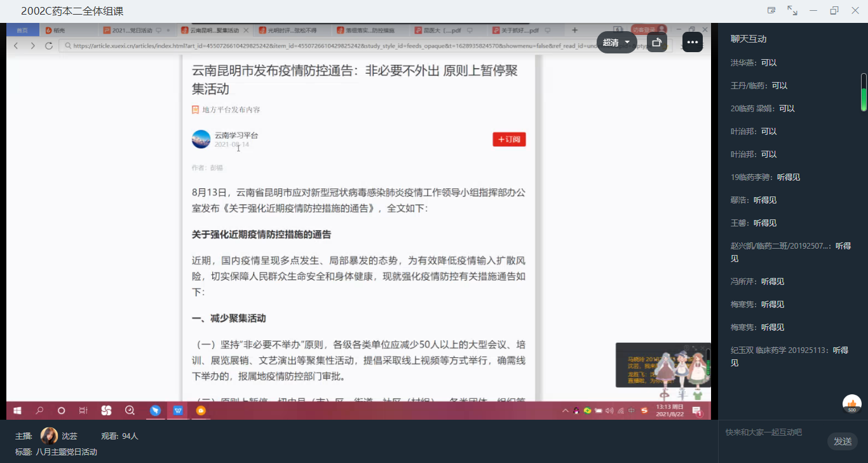This screenshot has height=463, width=868.
Task: Expand the system tray hidden icons chevron
Action: (565, 411)
